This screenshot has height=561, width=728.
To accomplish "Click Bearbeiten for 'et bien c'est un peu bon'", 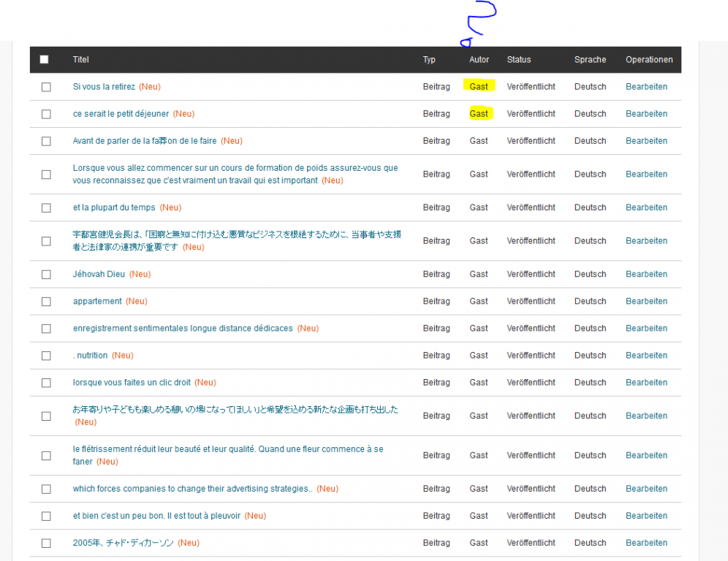I will pos(646,516).
